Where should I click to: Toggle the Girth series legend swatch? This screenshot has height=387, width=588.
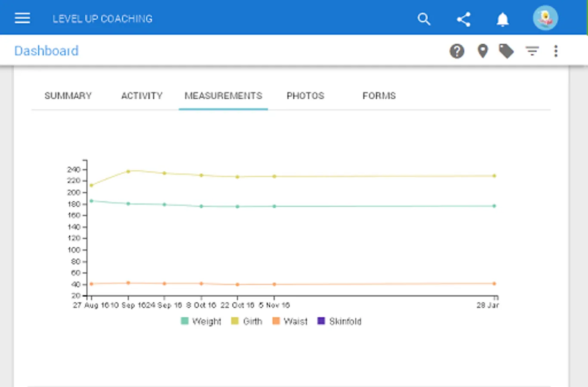235,321
